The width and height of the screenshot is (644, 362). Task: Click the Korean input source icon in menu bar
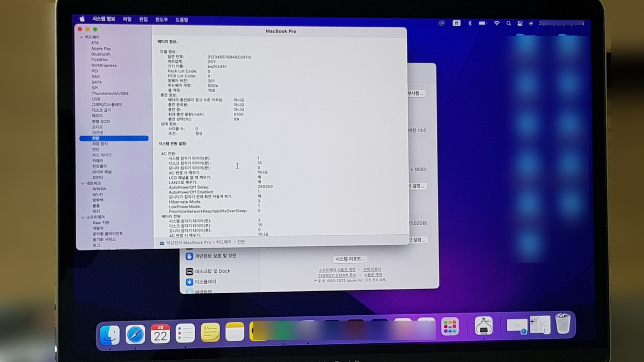pyautogui.click(x=456, y=23)
